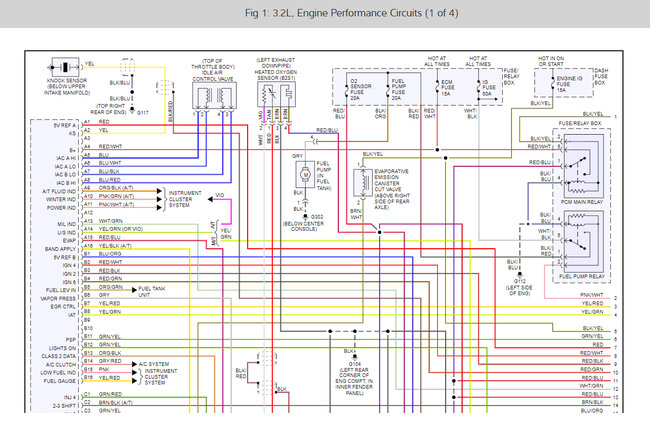Select the 'KNOCK SENSOR' label text
Screen dimensions: 650x423
[x=67, y=80]
